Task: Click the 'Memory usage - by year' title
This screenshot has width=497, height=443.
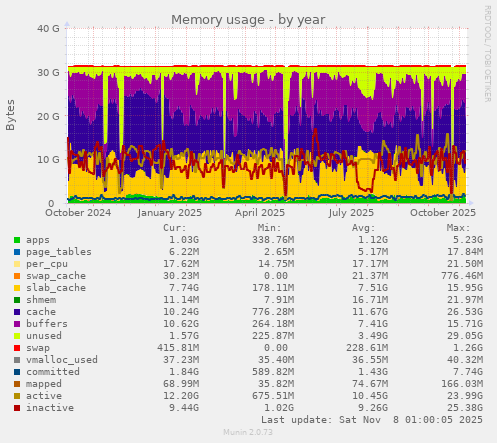Action: (x=248, y=20)
